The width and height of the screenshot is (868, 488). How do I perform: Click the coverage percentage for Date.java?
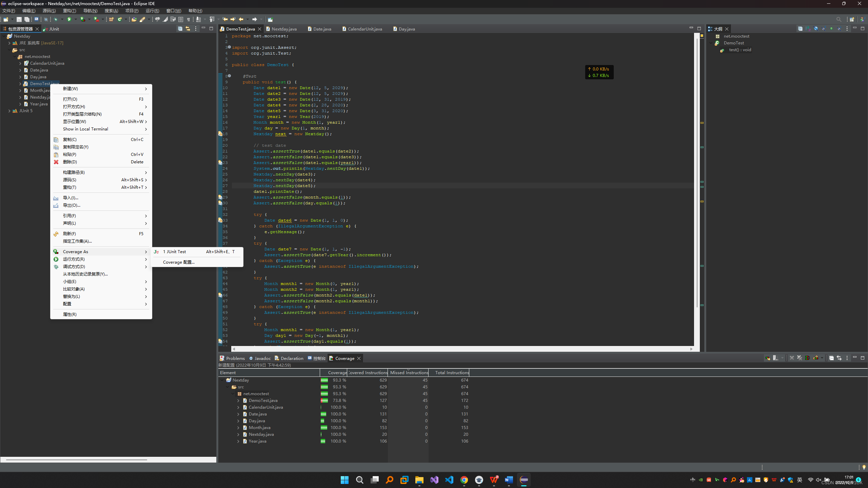pyautogui.click(x=339, y=413)
